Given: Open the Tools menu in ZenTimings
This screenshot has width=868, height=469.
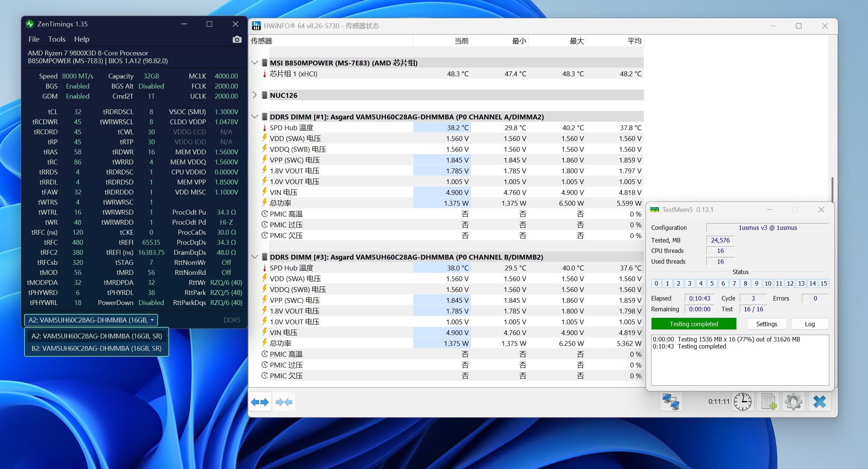Looking at the screenshot, I should pos(57,39).
